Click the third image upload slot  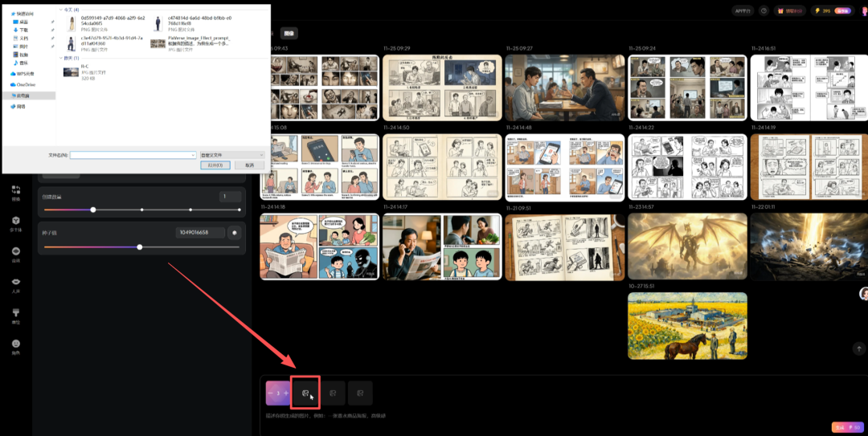pos(360,393)
